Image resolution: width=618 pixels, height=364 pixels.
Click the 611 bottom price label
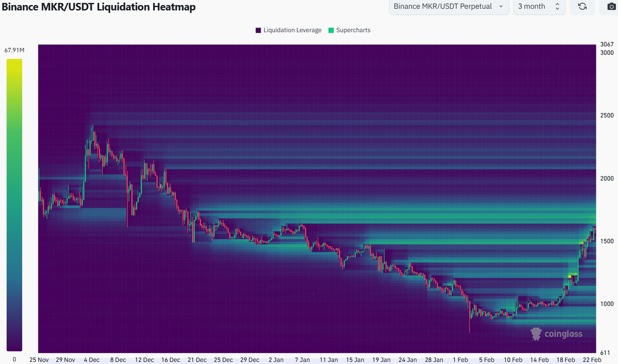click(x=605, y=353)
